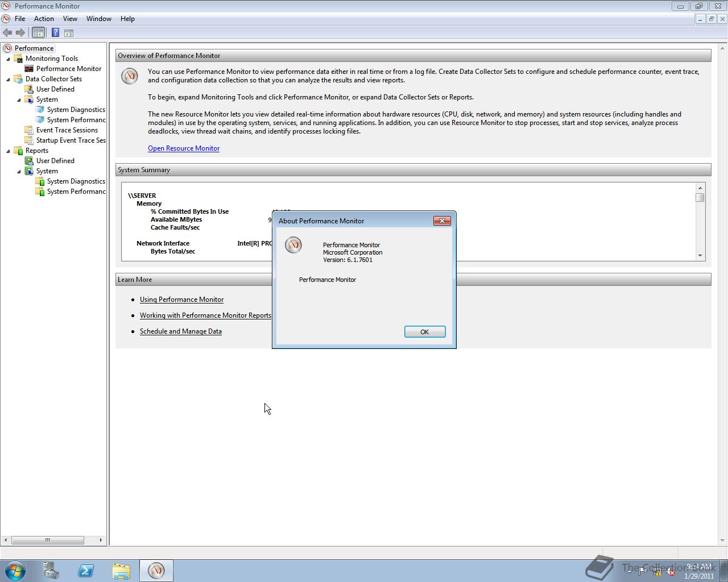Click the Forward arrow toolbar icon
The height and width of the screenshot is (582, 728).
click(20, 33)
